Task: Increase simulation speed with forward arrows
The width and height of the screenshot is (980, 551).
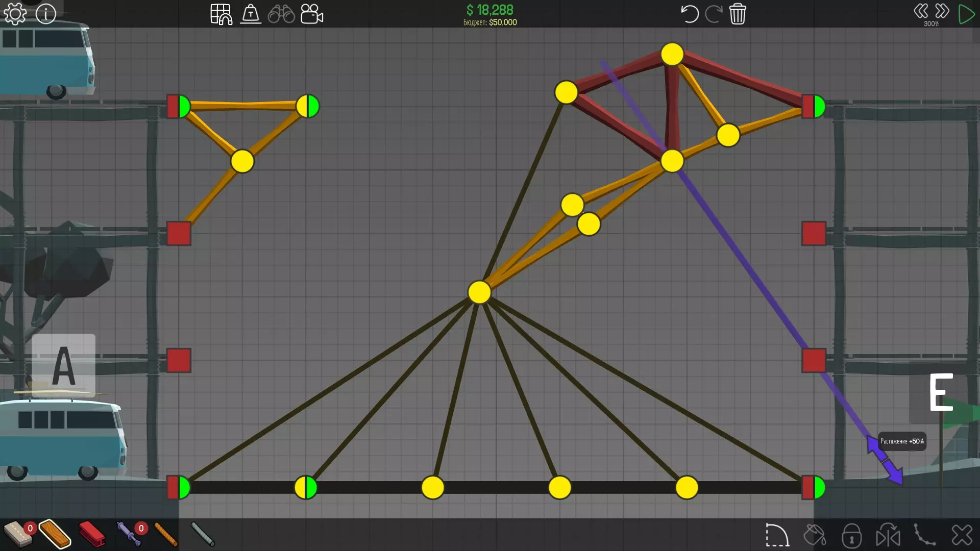Action: coord(942,11)
